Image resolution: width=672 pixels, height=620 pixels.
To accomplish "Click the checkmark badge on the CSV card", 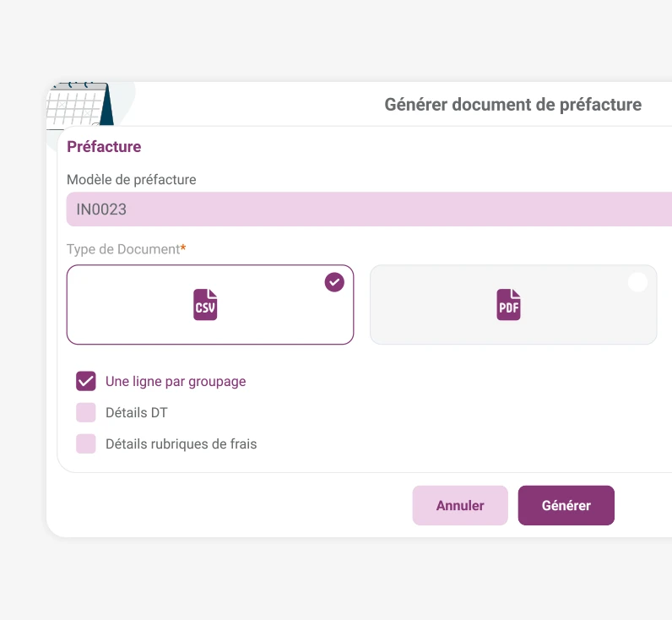I will [334, 282].
